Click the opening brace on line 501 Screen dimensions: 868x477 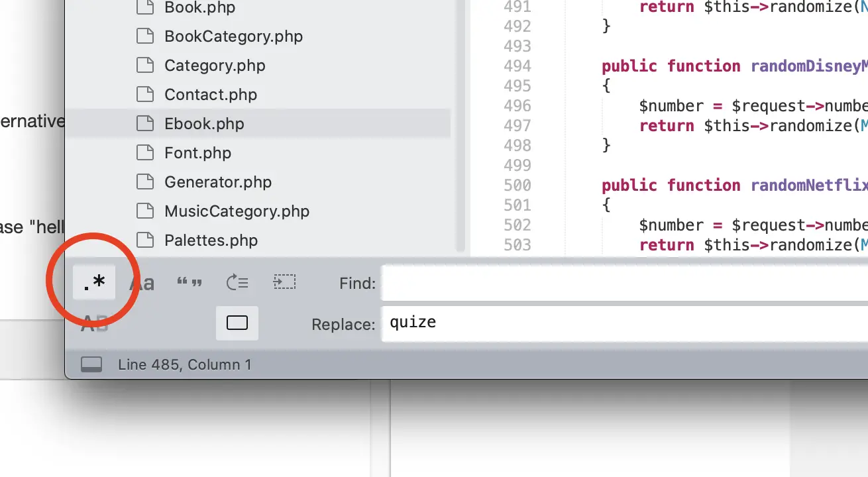click(x=606, y=205)
